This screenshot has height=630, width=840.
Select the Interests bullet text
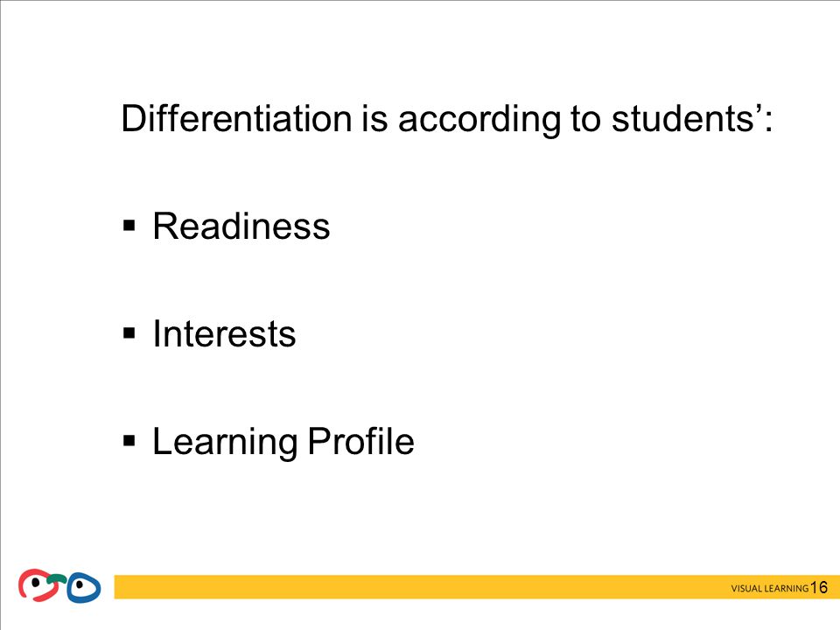(224, 333)
